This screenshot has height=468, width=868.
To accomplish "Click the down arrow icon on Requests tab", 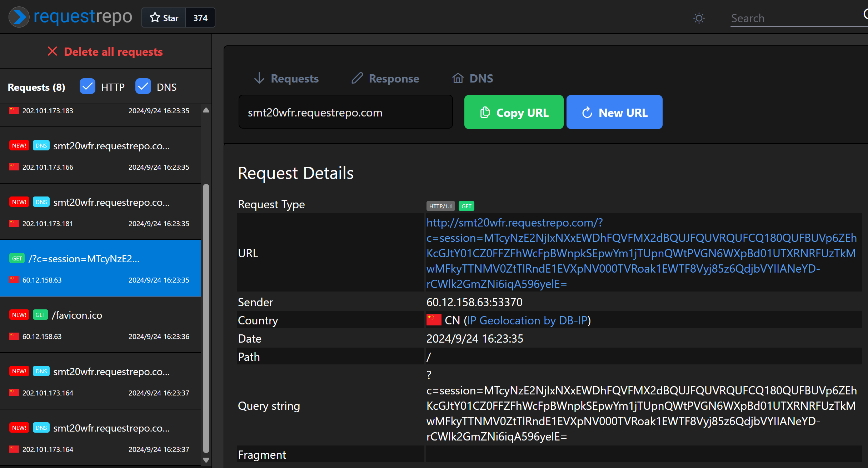I will click(259, 78).
